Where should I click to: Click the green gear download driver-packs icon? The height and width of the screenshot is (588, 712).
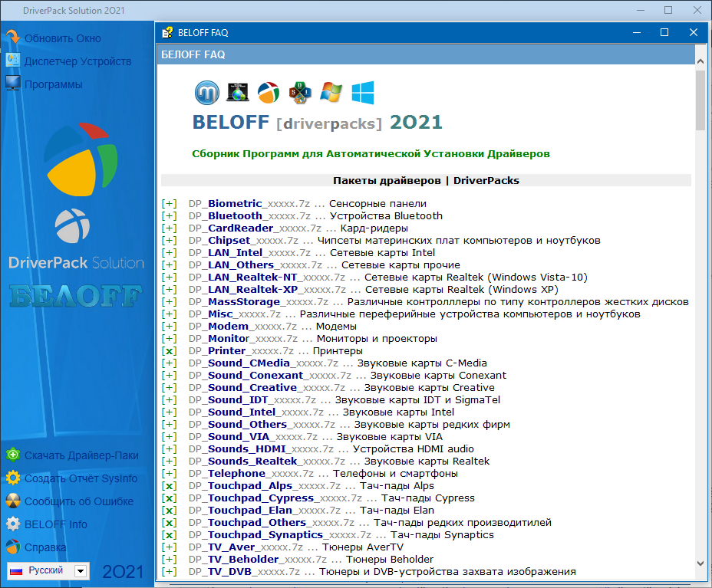[12, 455]
